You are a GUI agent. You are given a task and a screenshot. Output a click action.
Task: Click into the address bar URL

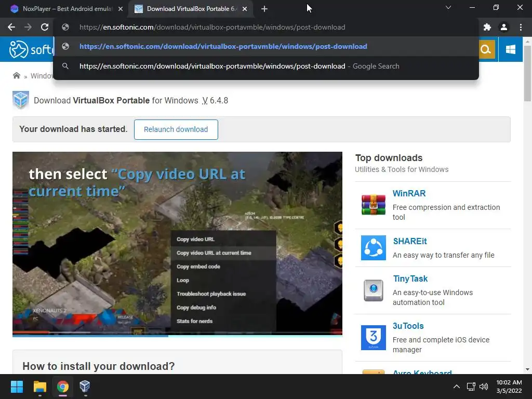212,27
